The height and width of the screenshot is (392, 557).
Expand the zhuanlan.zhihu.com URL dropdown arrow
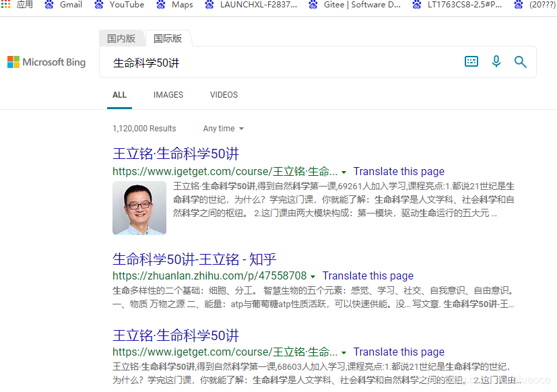click(313, 277)
